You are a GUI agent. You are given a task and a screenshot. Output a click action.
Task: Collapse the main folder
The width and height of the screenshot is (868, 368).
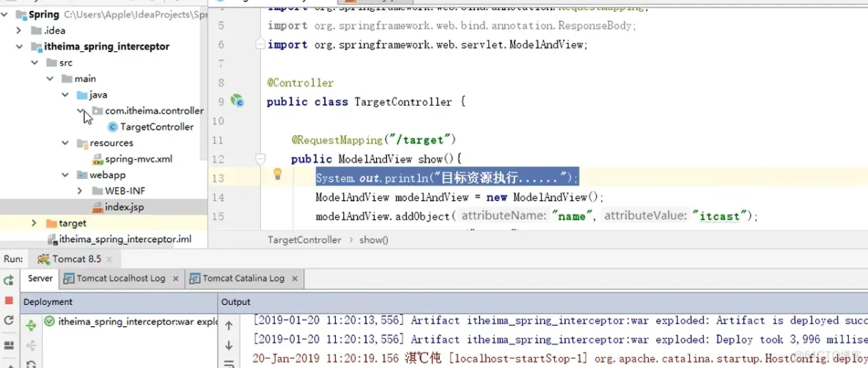point(50,78)
